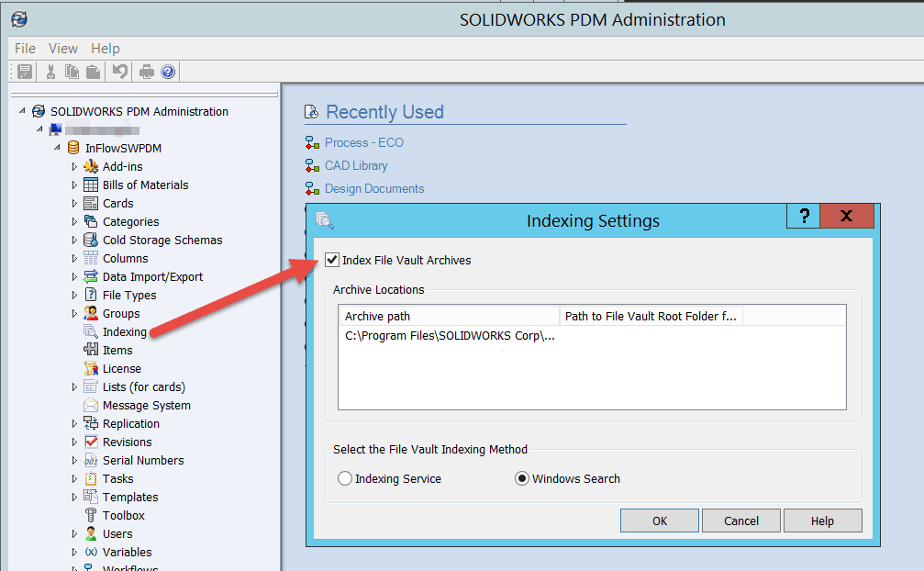Open the View menu
924x571 pixels.
pos(63,49)
